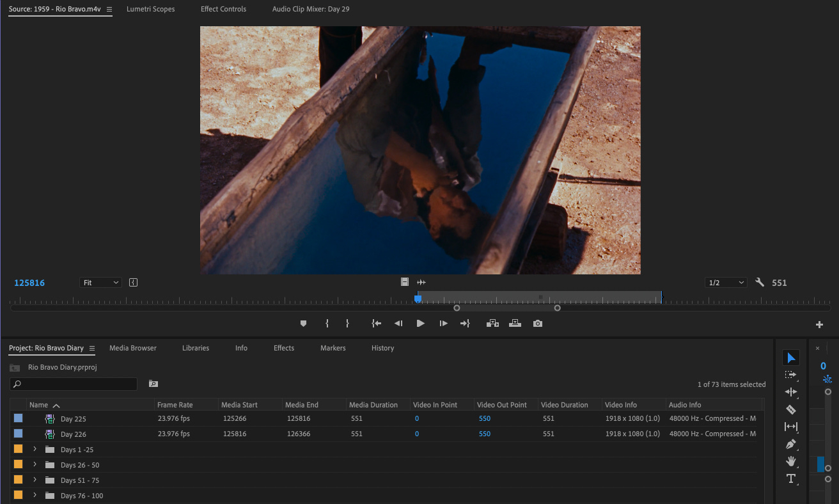This screenshot has height=504, width=839.
Task: Click the left zoom scroll handle of Source monitor
Action: (x=457, y=308)
